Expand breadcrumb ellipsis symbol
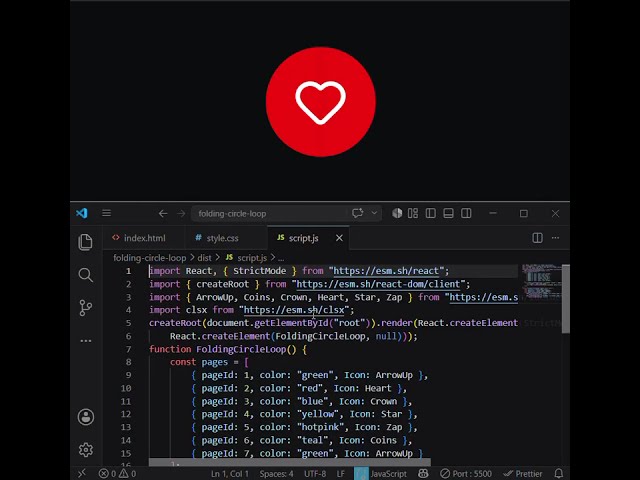This screenshot has height=480, width=640. [281, 258]
